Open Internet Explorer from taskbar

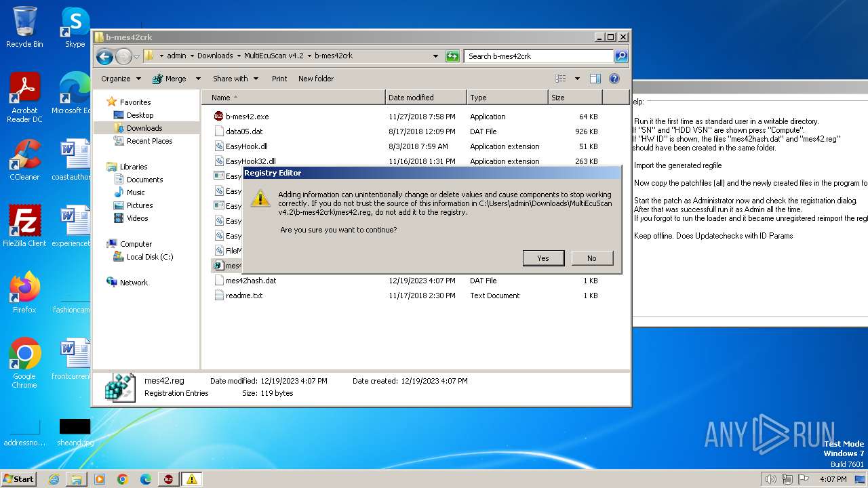click(54, 479)
